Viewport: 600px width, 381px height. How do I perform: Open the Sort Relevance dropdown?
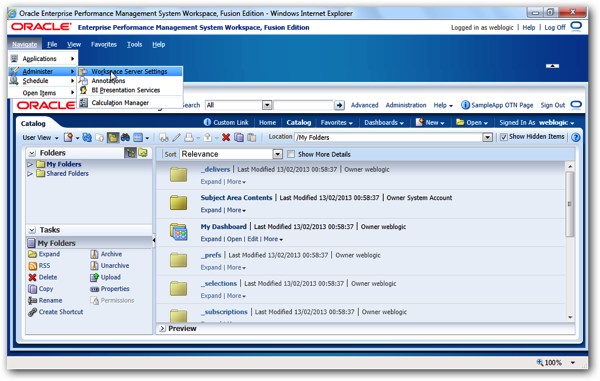[277, 154]
